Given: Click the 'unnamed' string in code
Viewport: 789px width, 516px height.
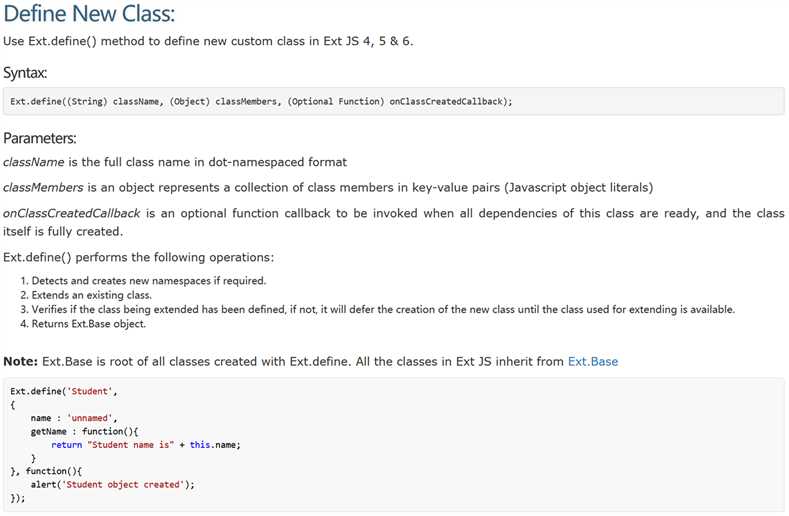Looking at the screenshot, I should pyautogui.click(x=90, y=418).
